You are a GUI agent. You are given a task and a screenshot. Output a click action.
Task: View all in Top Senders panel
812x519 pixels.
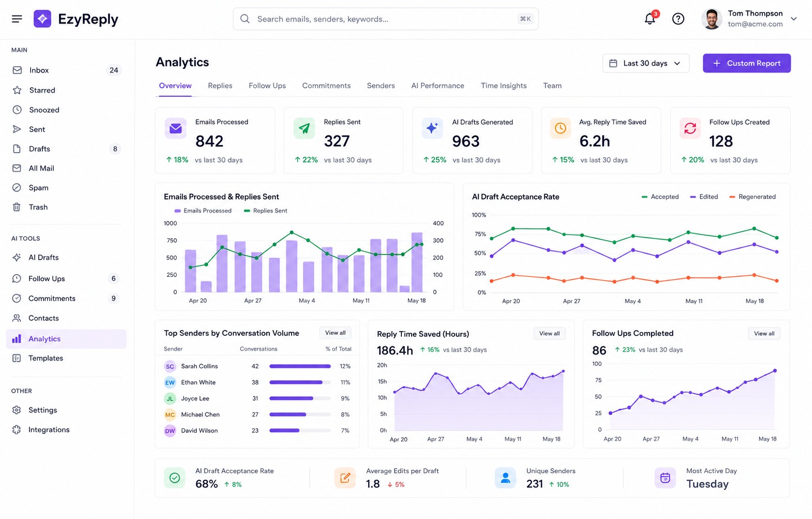(x=335, y=333)
